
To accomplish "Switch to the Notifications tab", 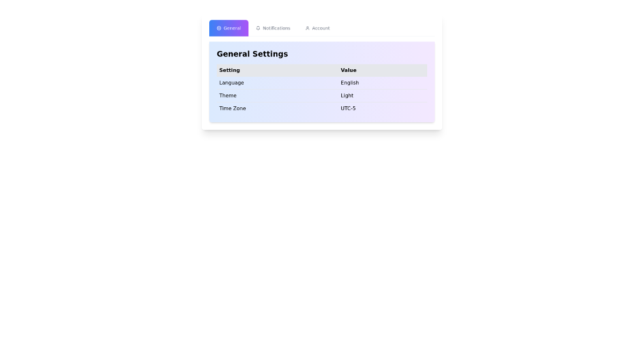I will [x=273, y=28].
